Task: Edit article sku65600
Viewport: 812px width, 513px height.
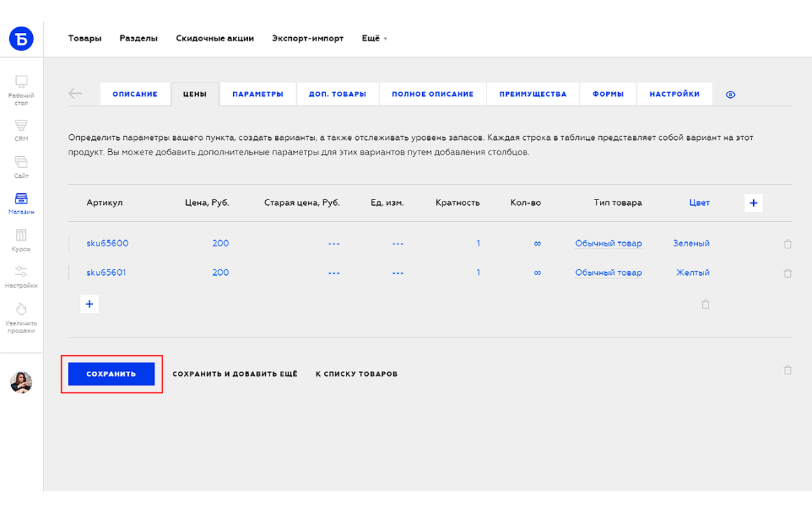Action: coord(107,244)
